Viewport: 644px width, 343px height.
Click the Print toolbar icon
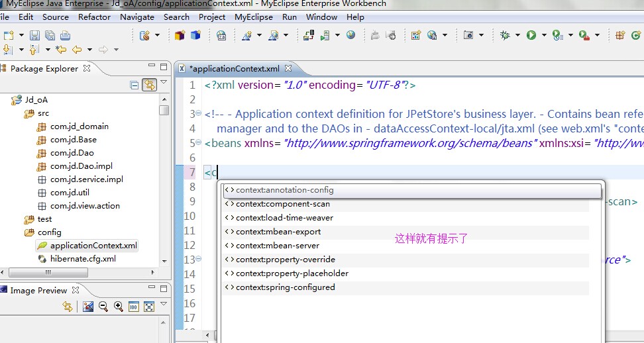click(65, 35)
